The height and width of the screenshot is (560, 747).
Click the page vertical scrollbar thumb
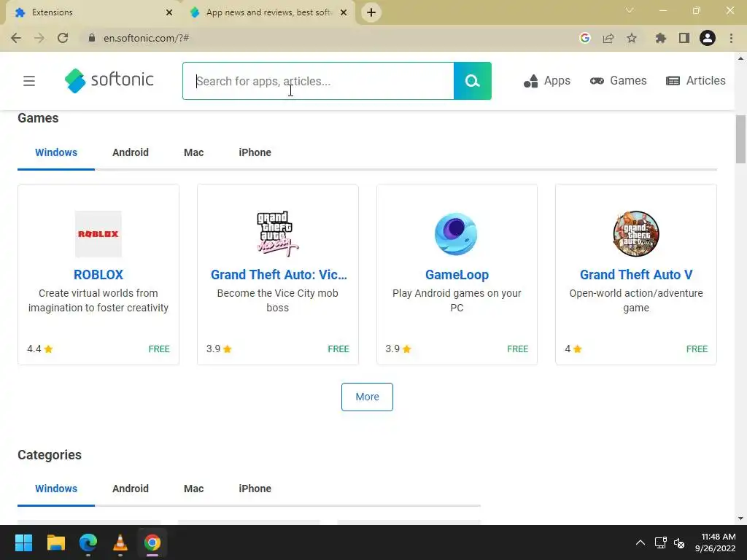[740, 139]
